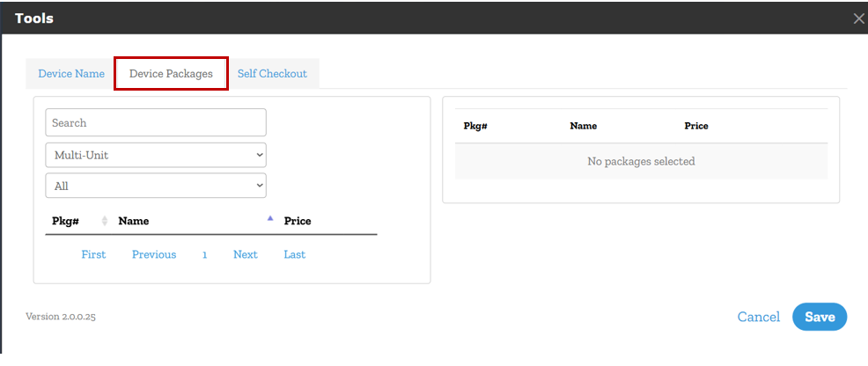
Task: Select the Device Packages tab
Action: pyautogui.click(x=171, y=74)
